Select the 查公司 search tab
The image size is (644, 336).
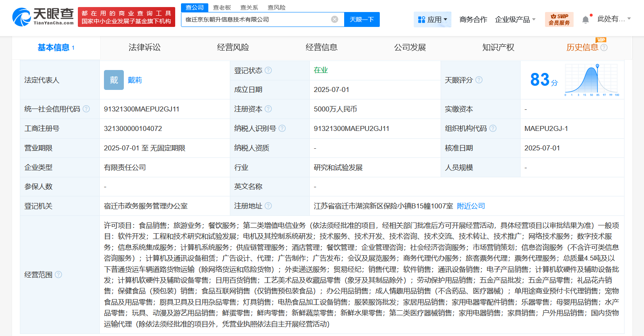[195, 7]
